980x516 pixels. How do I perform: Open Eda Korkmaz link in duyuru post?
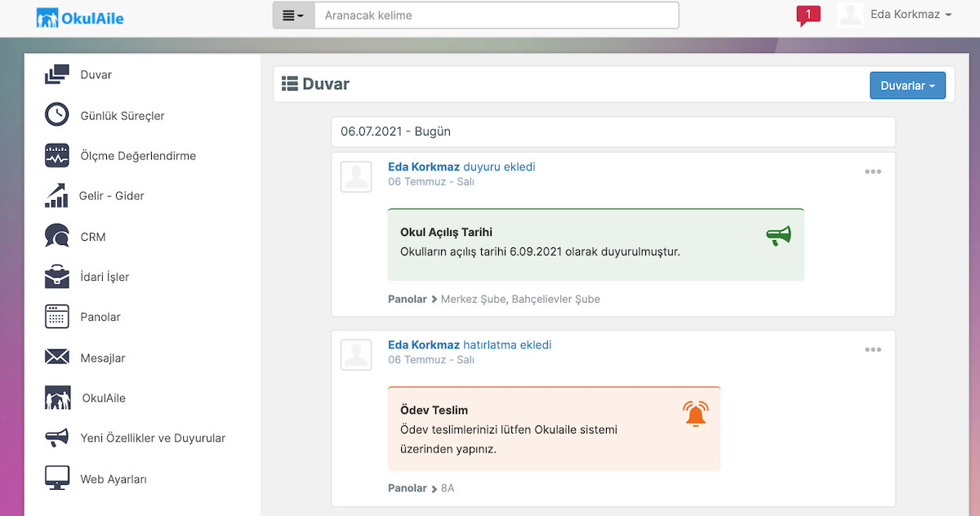pos(424,167)
